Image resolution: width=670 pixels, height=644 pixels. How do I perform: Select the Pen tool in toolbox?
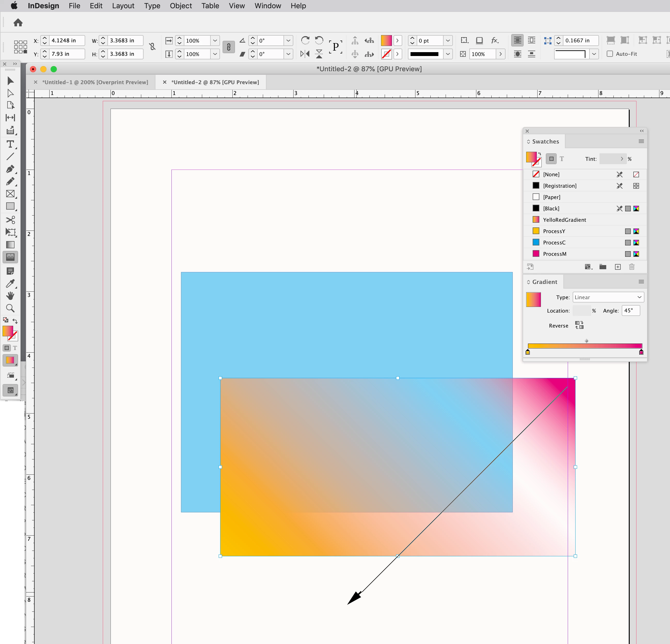point(10,169)
